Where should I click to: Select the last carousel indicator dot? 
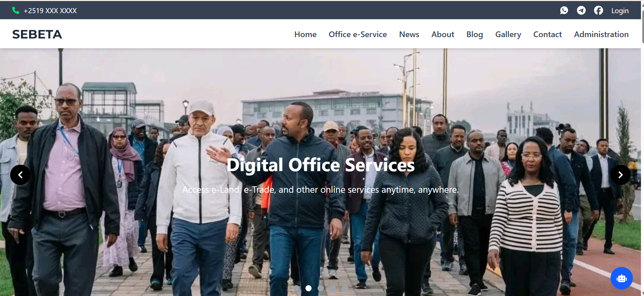[345, 288]
